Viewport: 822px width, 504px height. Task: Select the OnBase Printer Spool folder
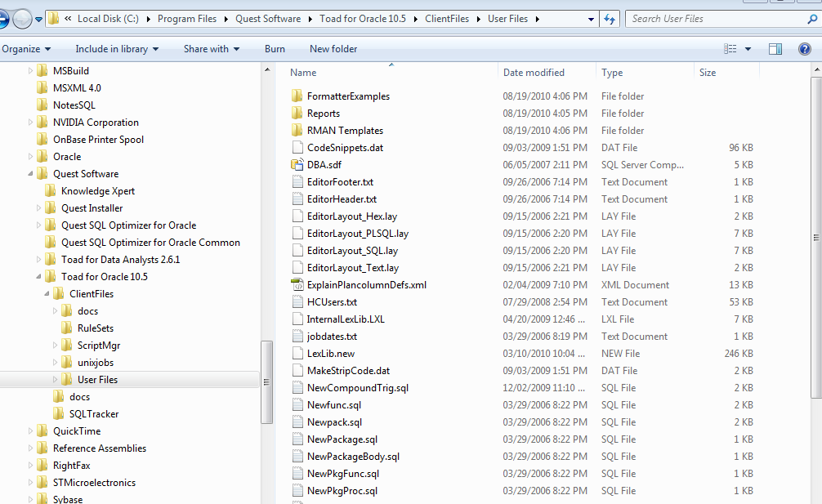98,140
